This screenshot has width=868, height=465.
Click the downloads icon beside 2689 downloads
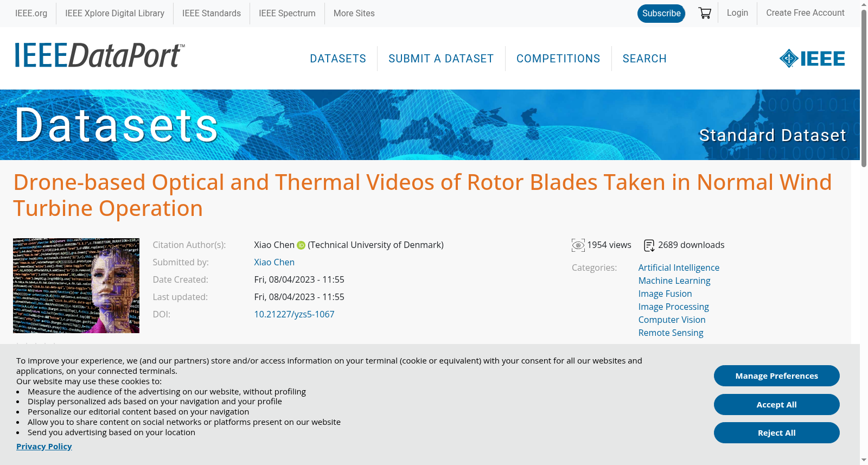pos(649,245)
